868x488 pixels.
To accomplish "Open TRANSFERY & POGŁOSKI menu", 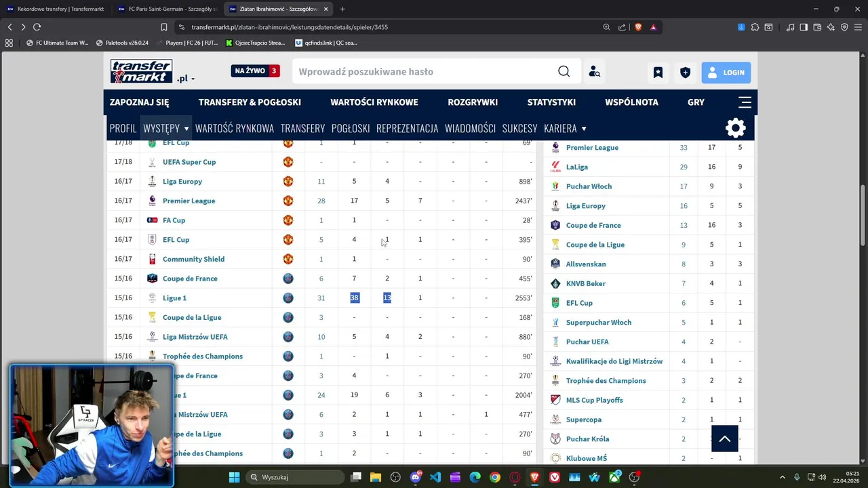I will click(250, 102).
